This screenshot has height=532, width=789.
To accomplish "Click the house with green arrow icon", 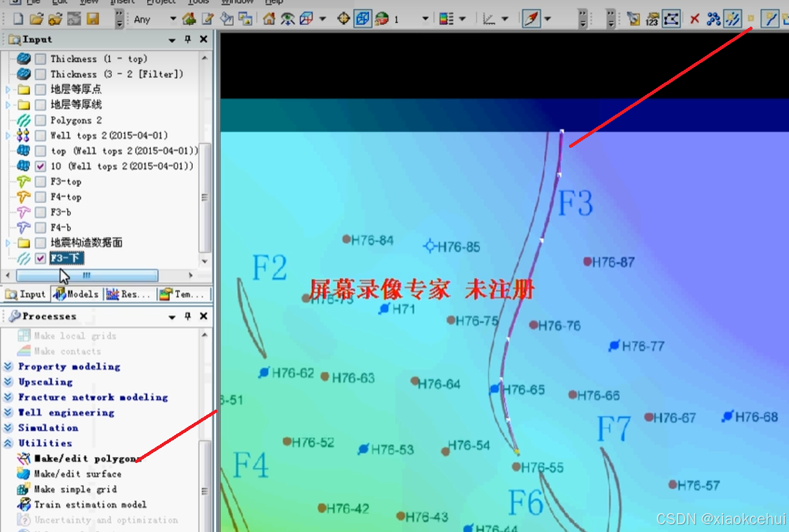I will point(189,19).
